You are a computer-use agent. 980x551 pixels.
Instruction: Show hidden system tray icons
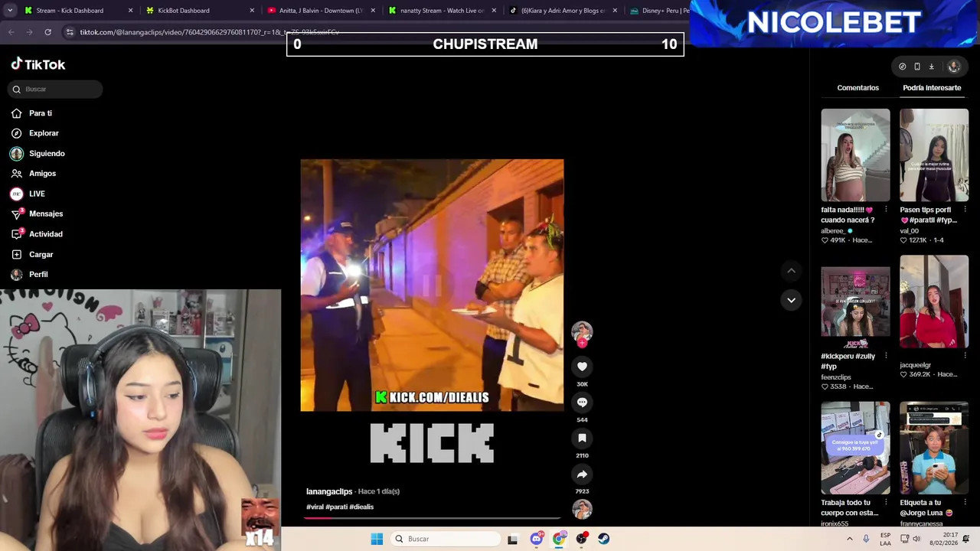pos(850,539)
